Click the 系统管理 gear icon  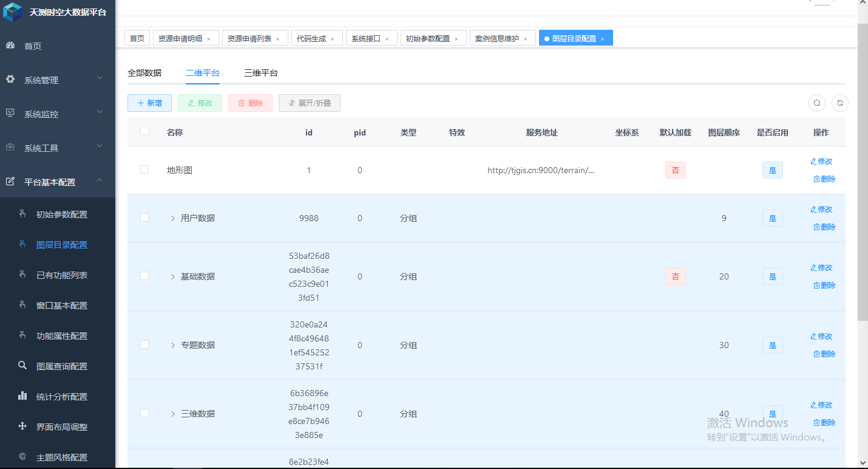click(10, 80)
